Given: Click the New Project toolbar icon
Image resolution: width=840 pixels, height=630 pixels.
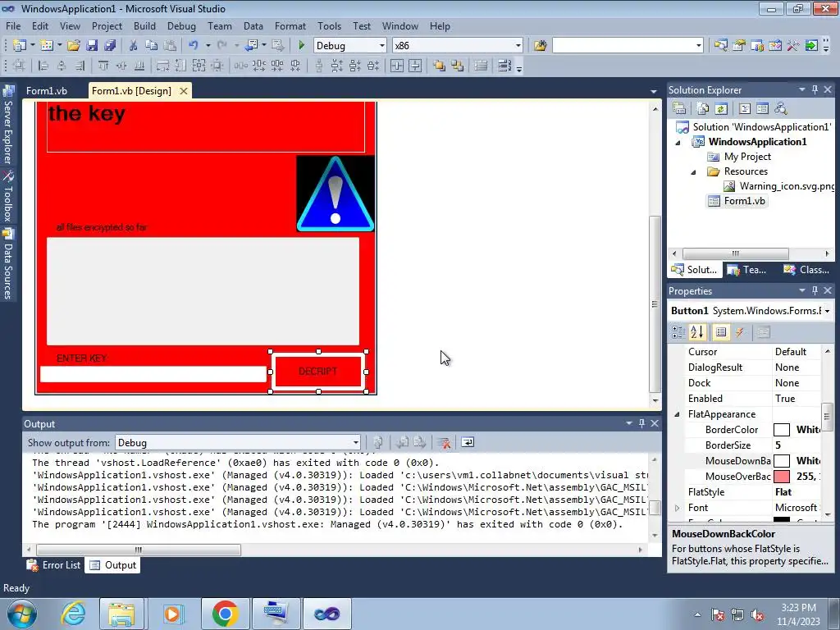Looking at the screenshot, I should 20,46.
